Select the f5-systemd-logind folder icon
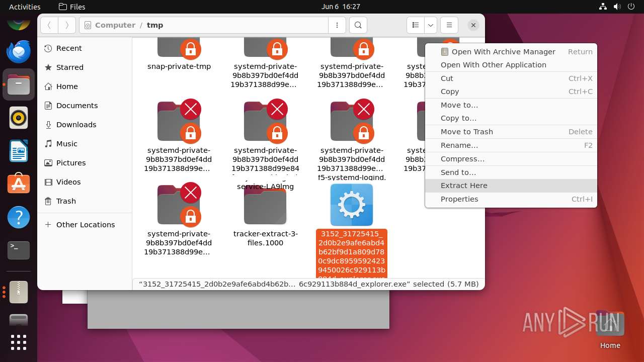The height and width of the screenshot is (362, 644). tap(352, 121)
